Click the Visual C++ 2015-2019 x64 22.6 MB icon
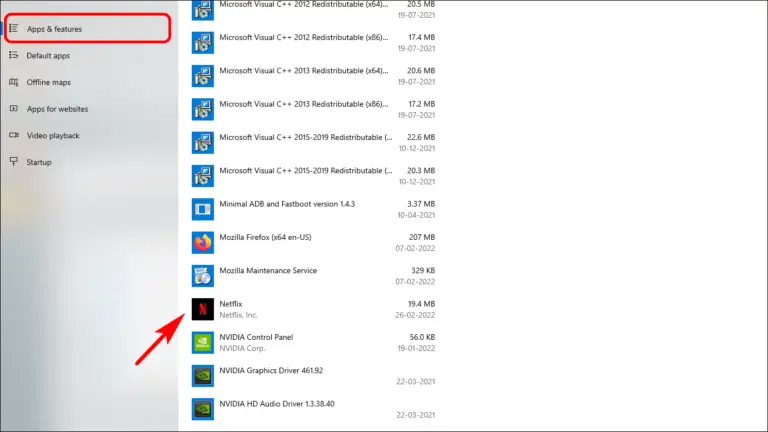This screenshot has width=768, height=432. pos(203,143)
